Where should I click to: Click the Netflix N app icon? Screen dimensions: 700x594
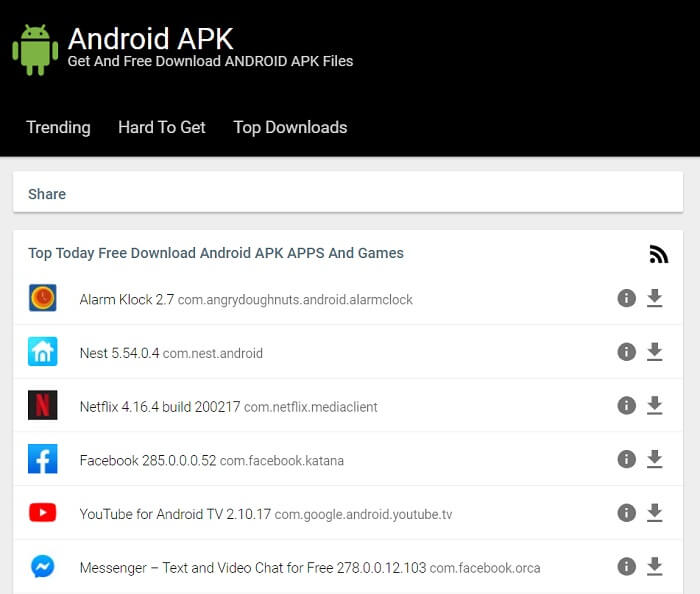(x=42, y=405)
